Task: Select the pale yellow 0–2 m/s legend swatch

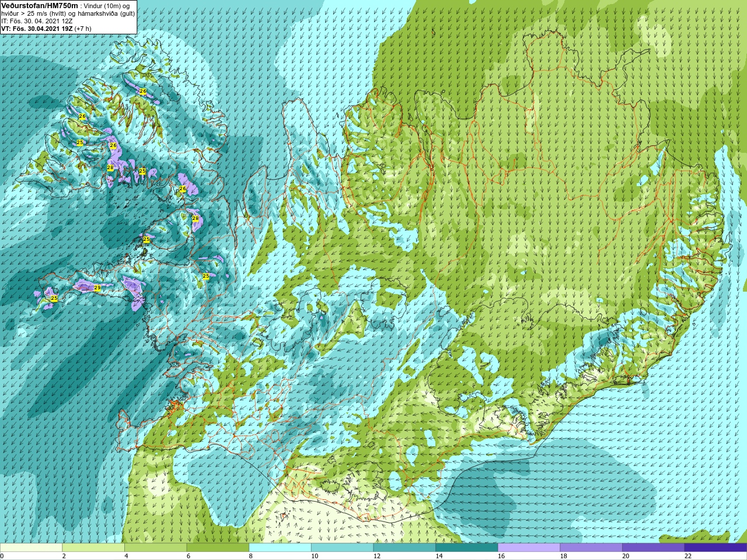Action: pos(31,547)
